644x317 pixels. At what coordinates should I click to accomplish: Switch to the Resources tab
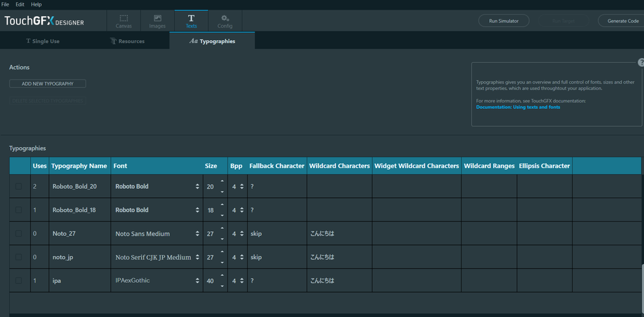[128, 41]
